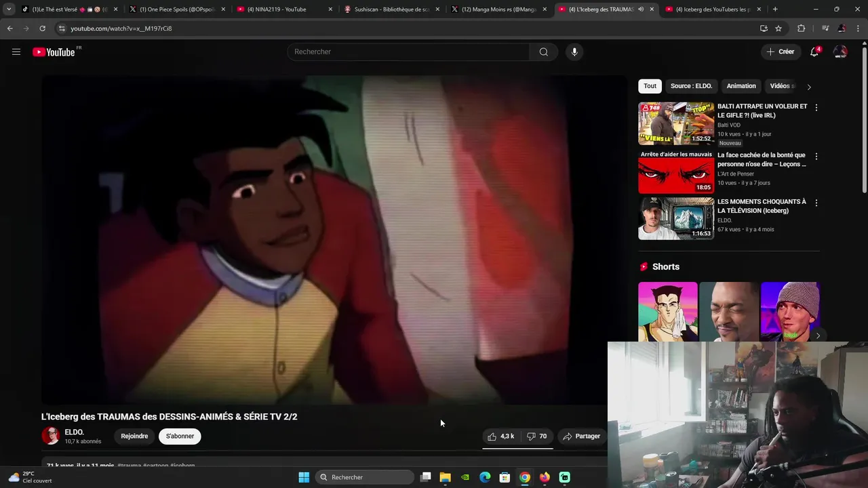Open the Streamlabs taskbar icon
The image size is (868, 488).
[x=564, y=477]
